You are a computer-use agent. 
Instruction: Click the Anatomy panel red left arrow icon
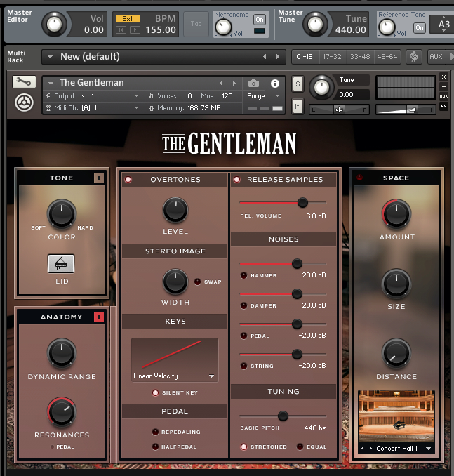[x=99, y=317]
